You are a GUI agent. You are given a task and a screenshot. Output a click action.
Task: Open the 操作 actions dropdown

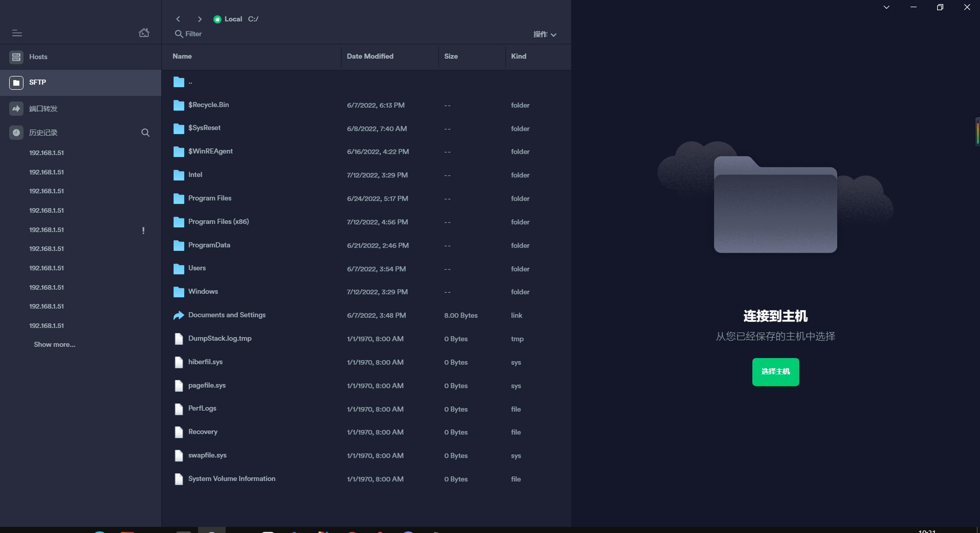tap(545, 34)
